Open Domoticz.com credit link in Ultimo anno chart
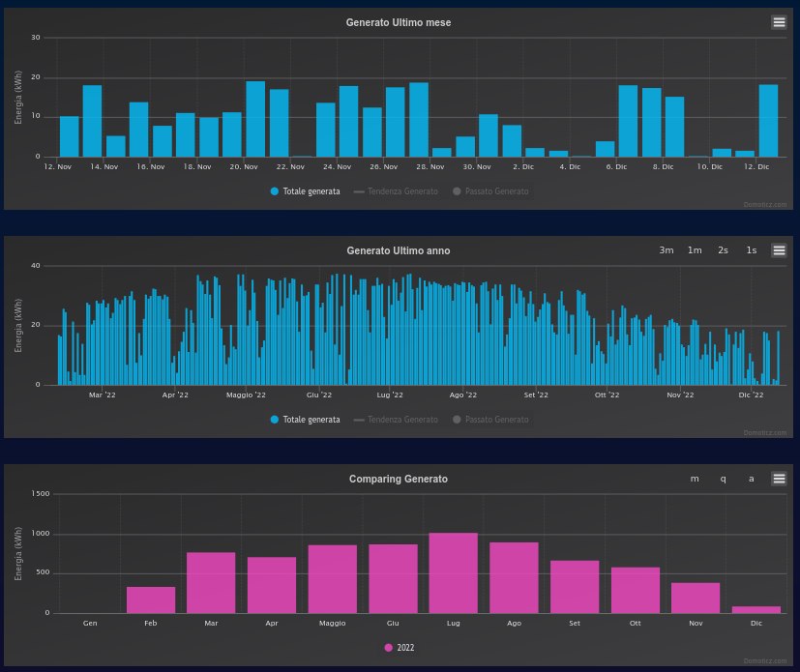 click(765, 433)
